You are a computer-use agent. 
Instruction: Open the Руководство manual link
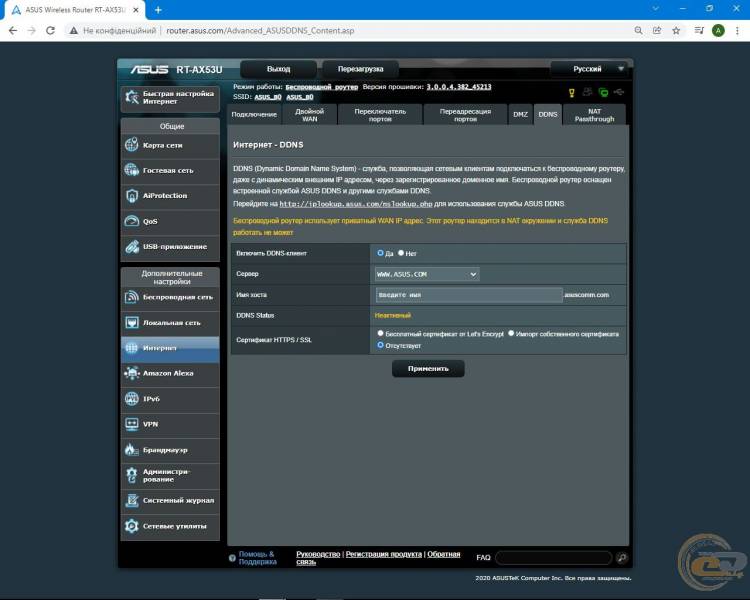tap(318, 554)
